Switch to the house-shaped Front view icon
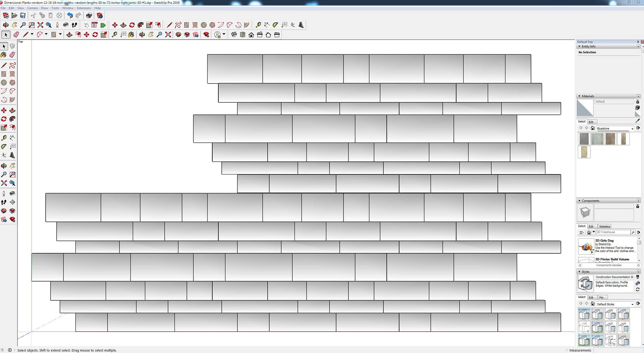The width and height of the screenshot is (644, 353). (x=251, y=35)
